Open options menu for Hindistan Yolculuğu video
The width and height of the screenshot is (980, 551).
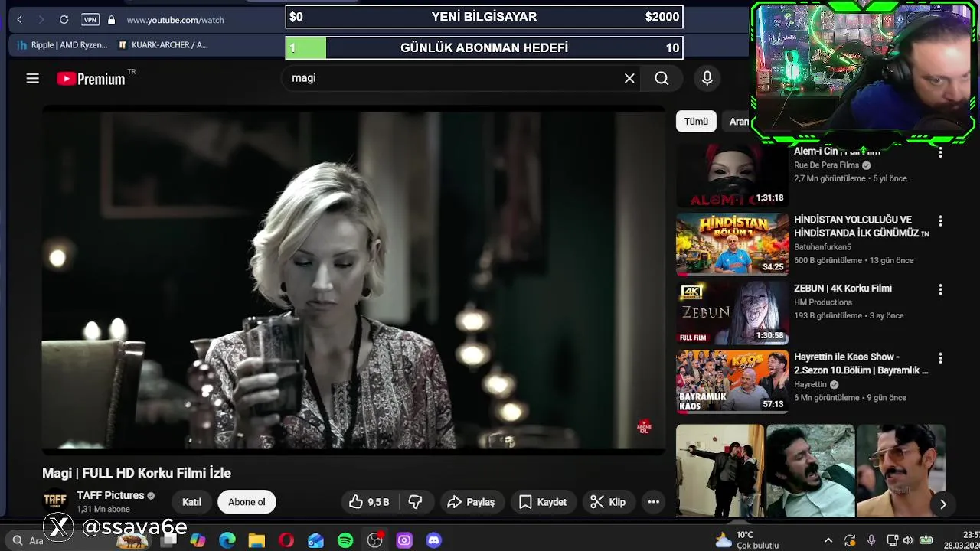[940, 220]
